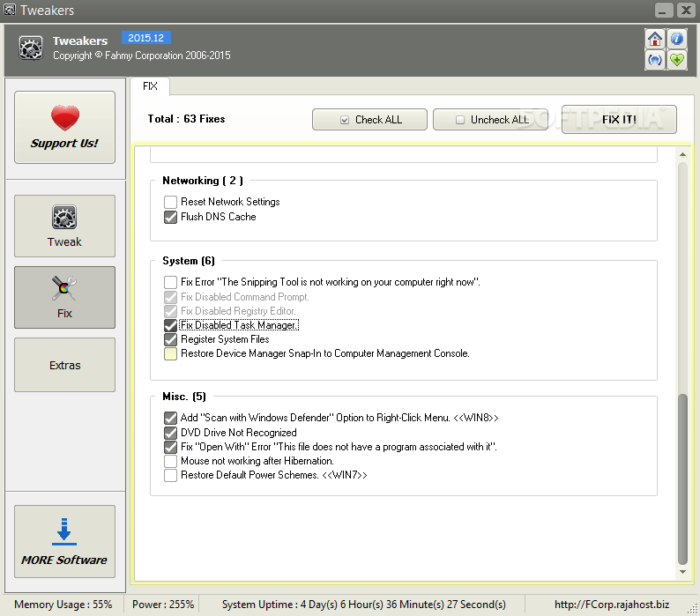The width and height of the screenshot is (700, 616).
Task: Toggle Fix Disabled Registry Editor checkbox
Action: pyautogui.click(x=170, y=311)
